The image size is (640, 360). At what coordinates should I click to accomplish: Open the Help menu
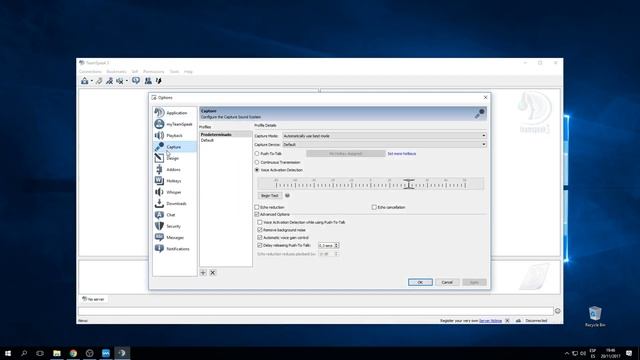pos(188,72)
